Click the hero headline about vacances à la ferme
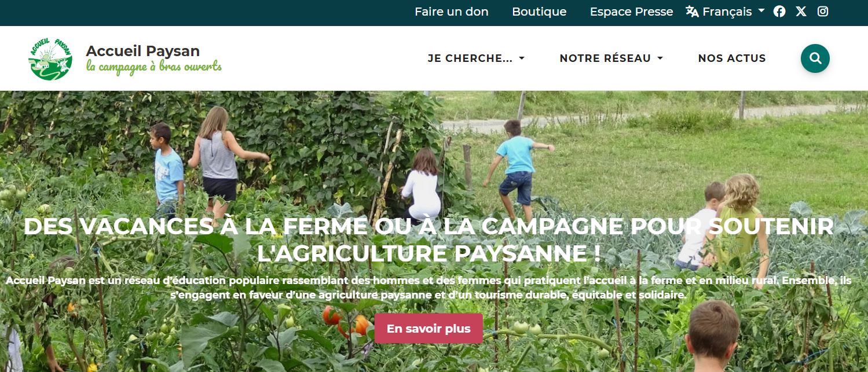Screen dimensions: 868x372 coord(428,240)
